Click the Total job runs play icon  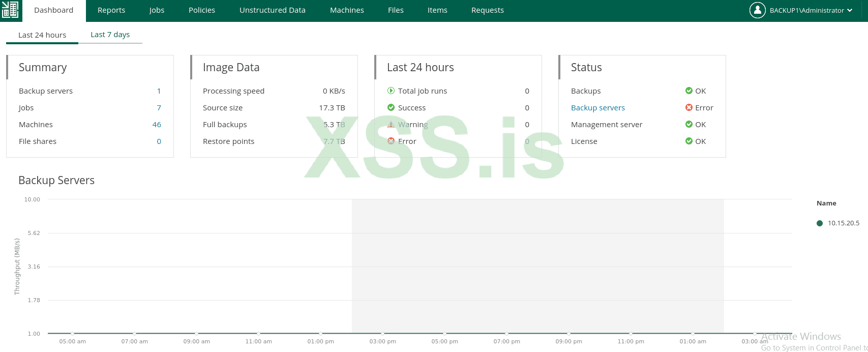tap(391, 91)
